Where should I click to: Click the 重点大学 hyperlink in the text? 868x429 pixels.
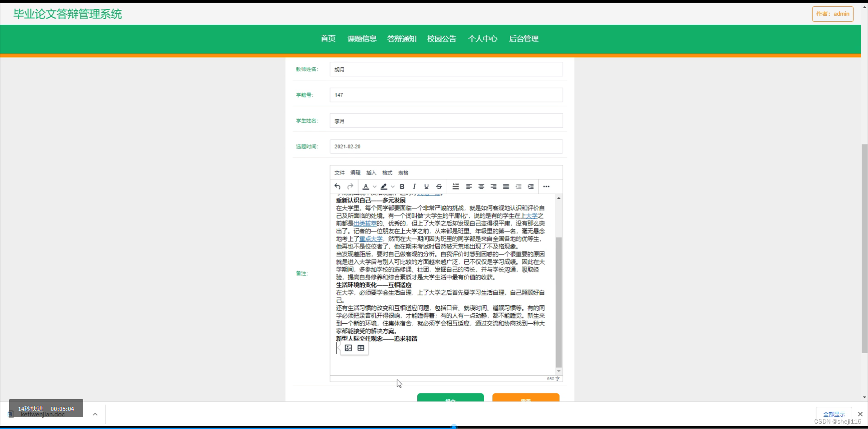click(371, 238)
